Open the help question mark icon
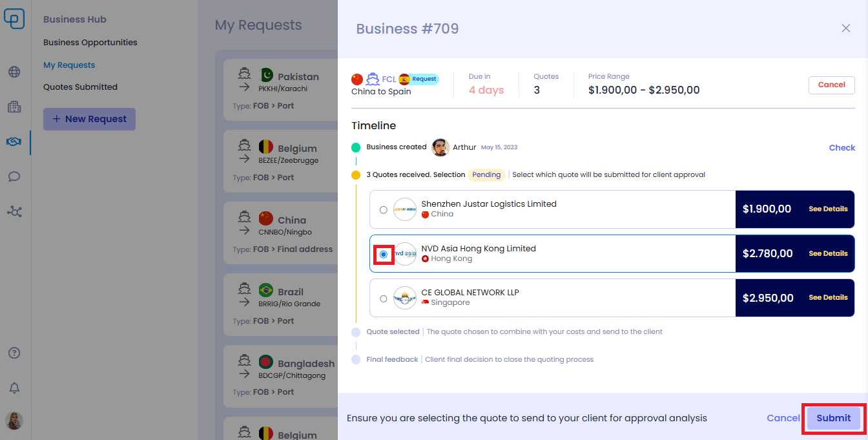868x440 pixels. (14, 353)
